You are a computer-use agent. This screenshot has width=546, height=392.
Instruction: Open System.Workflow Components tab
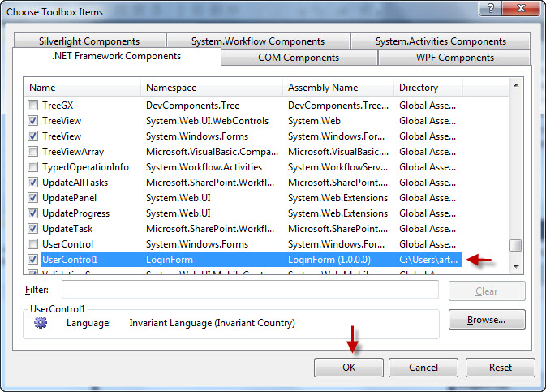click(258, 41)
